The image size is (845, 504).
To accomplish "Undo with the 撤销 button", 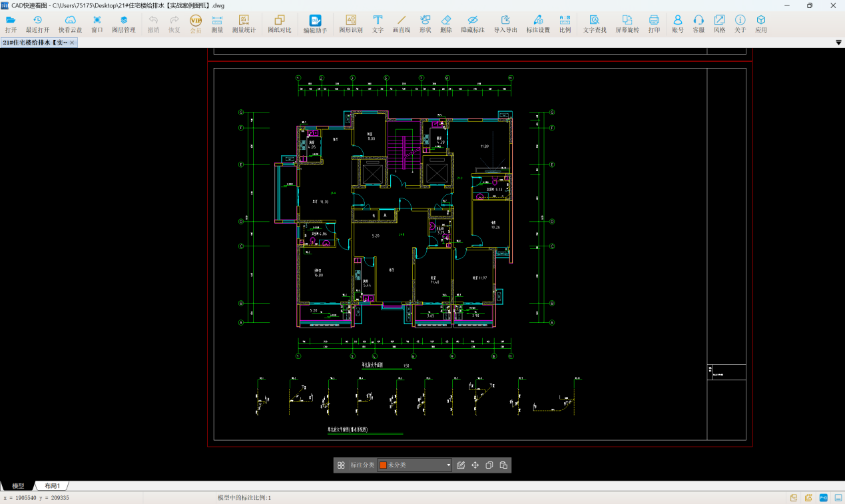I will pos(153,24).
